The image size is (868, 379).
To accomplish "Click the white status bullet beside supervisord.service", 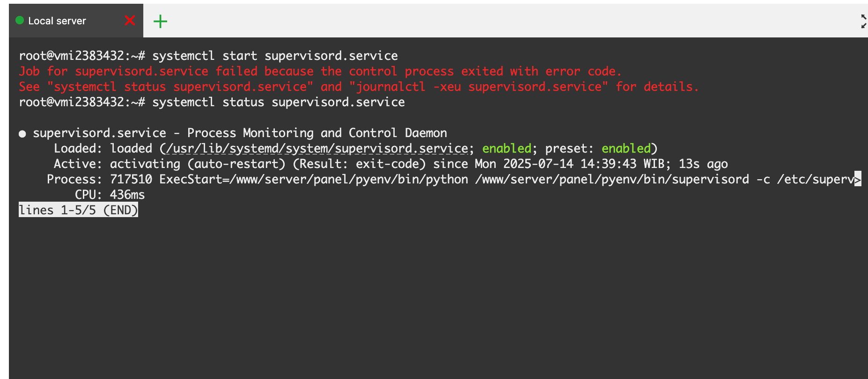I will click(x=22, y=134).
